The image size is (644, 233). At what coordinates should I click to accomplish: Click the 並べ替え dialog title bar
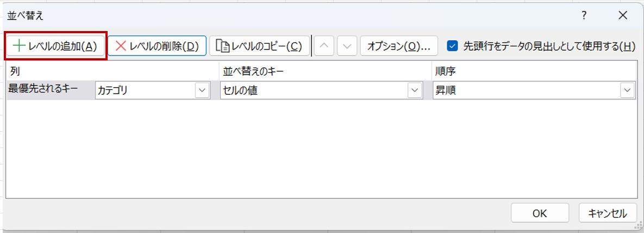coord(272,16)
